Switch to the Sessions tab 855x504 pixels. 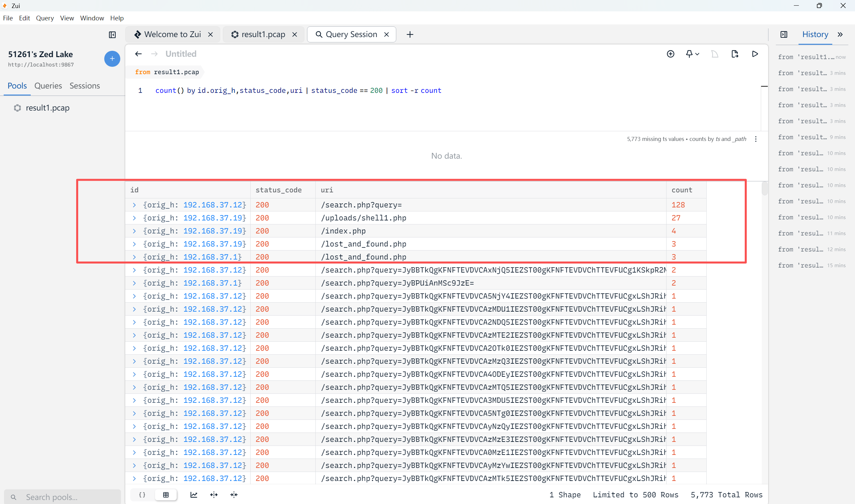tap(85, 86)
